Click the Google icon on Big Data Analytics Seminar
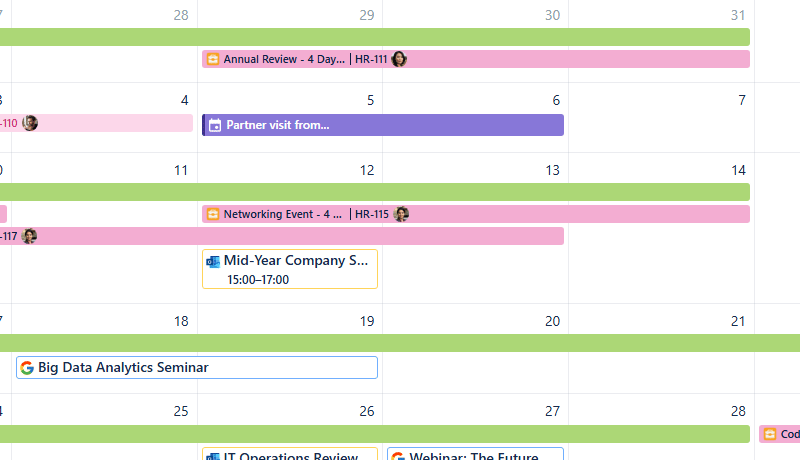The width and height of the screenshot is (800, 460). tap(27, 367)
